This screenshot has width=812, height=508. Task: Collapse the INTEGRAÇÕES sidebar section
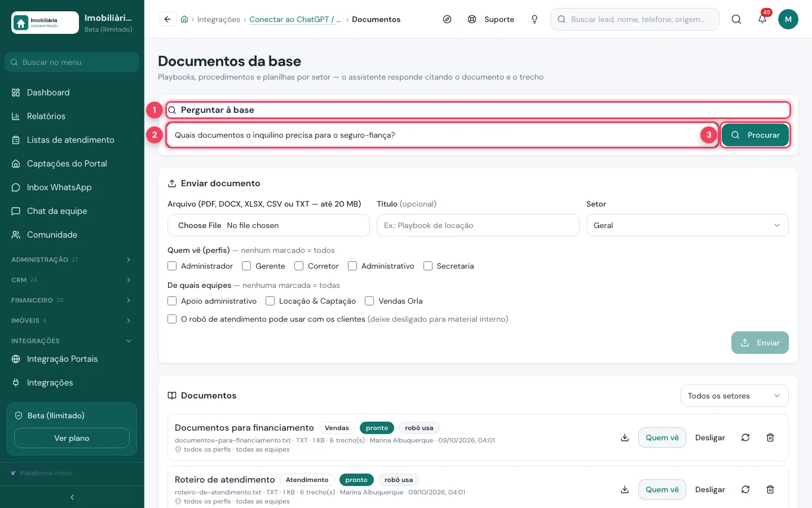pyautogui.click(x=72, y=341)
